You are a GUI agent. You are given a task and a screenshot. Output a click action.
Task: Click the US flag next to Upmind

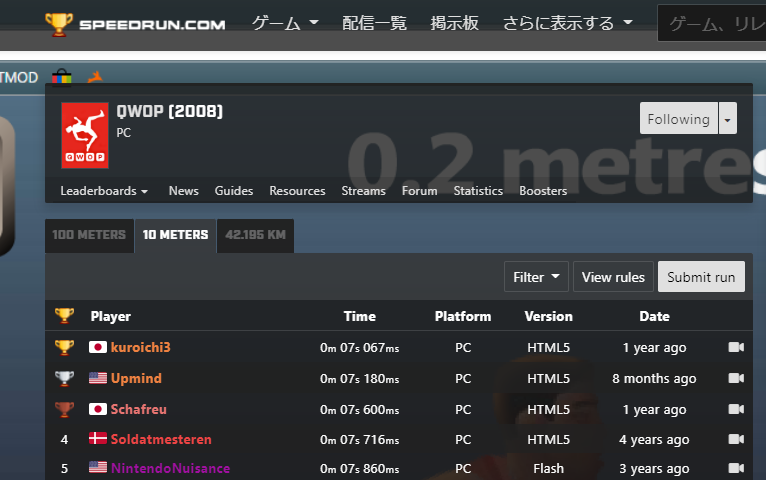point(98,378)
